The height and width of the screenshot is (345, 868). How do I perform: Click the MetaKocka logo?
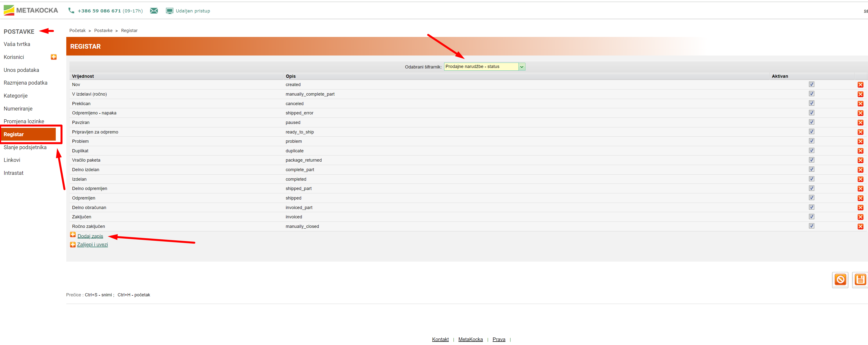(x=31, y=10)
